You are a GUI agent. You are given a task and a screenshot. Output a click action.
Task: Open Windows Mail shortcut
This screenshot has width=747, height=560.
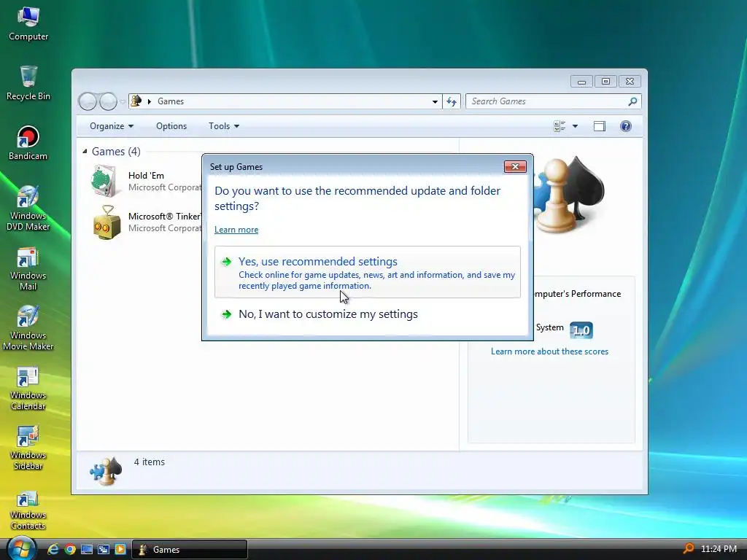tap(28, 268)
